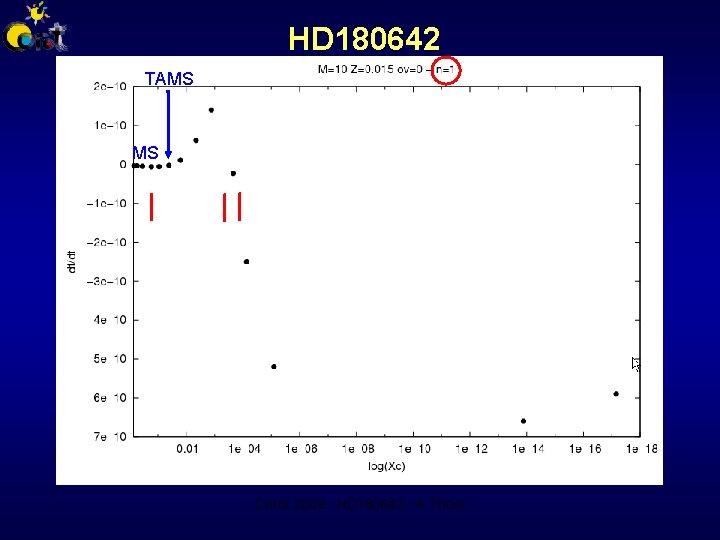
Task: Select the slide title HD180642
Action: pos(364,39)
